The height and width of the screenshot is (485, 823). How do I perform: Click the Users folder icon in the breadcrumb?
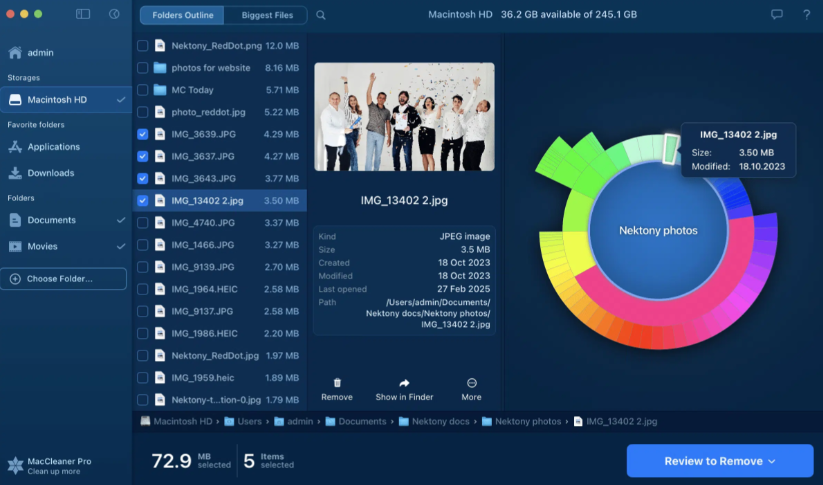click(229, 421)
